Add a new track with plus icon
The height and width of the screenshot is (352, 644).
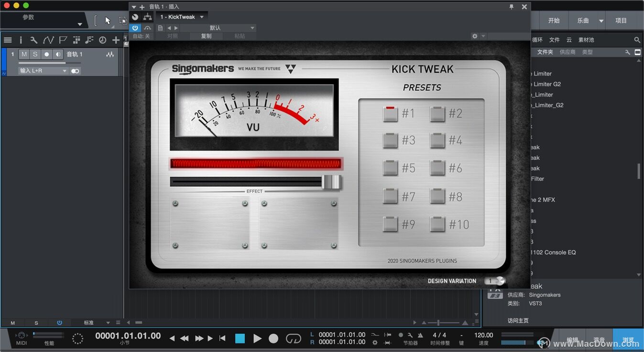[116, 40]
